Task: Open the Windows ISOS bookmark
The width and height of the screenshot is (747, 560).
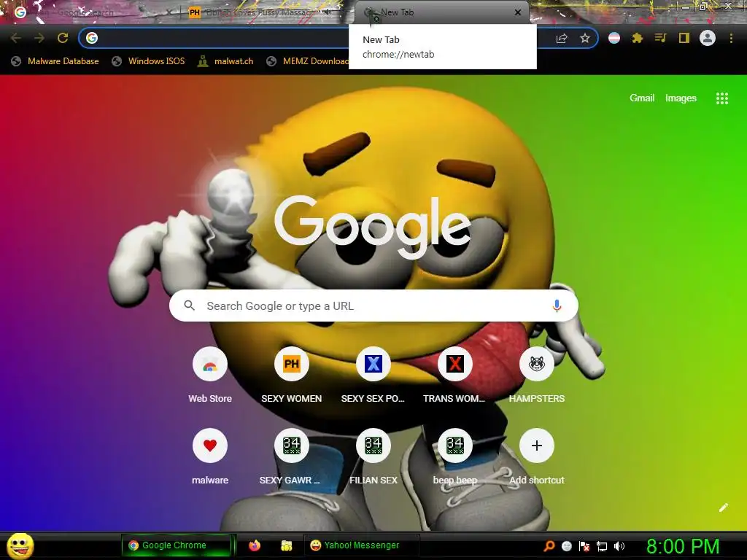Action: [148, 61]
